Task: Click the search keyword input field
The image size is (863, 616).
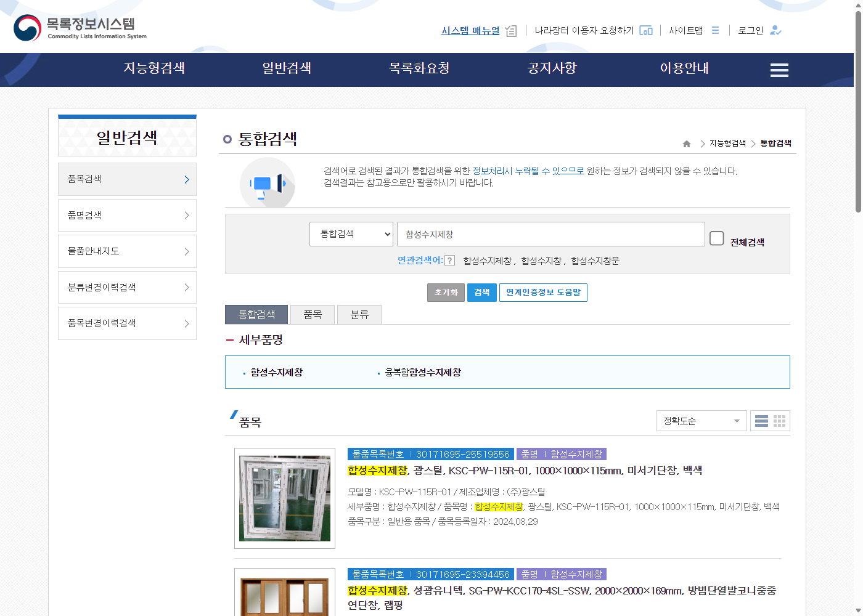Action: [551, 234]
